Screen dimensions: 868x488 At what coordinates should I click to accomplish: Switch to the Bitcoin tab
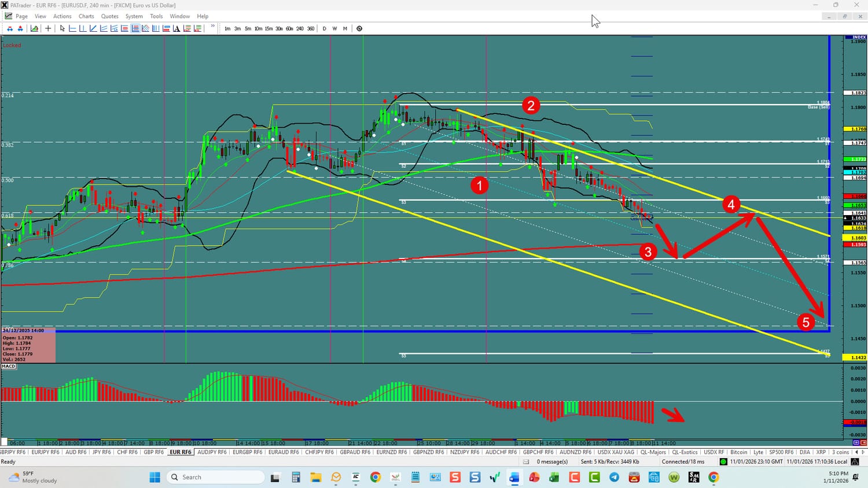[x=738, y=452]
